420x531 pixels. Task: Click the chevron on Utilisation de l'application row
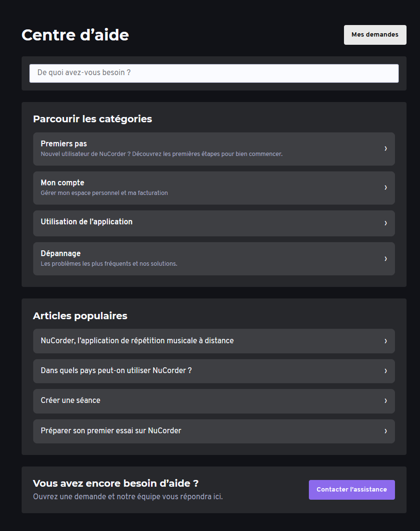pos(385,223)
